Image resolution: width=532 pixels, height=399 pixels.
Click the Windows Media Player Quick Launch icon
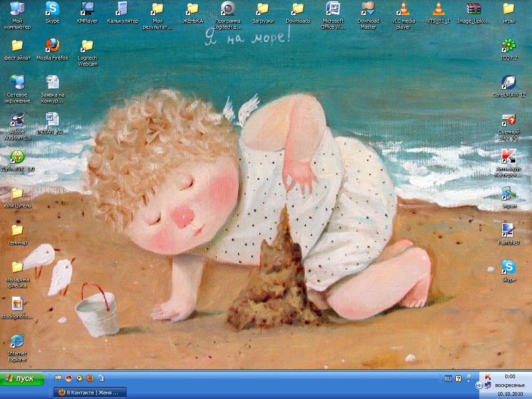click(x=79, y=378)
